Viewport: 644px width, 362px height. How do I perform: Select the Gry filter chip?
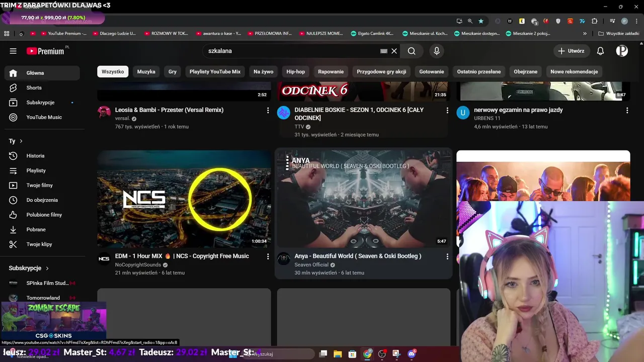[173, 72]
